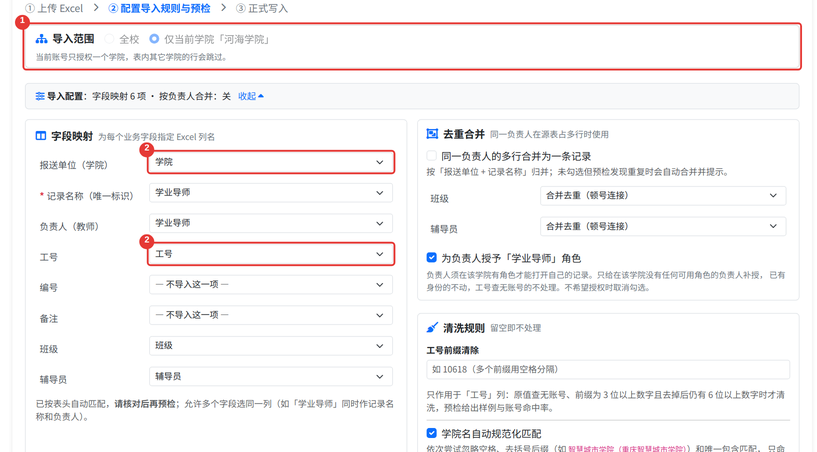Screen dimensions: 817x452
Task: Open 负责人（教师） column dropdown
Action: [x=271, y=223]
